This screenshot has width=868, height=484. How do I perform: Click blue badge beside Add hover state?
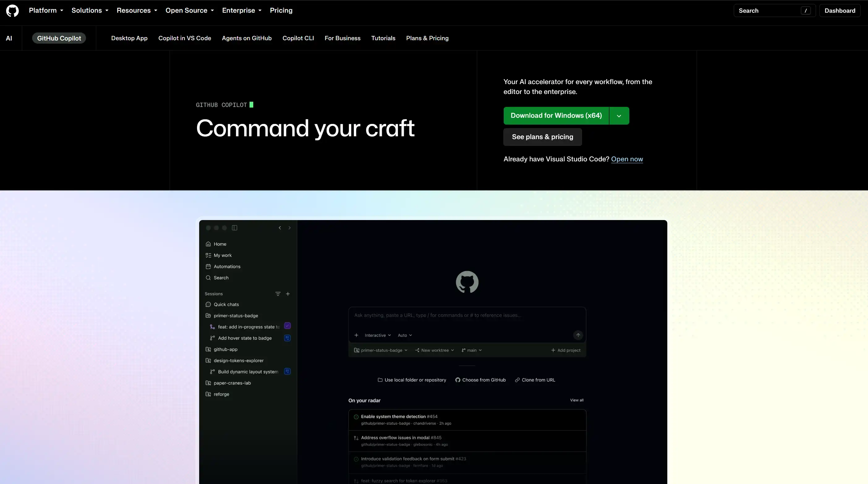(287, 338)
